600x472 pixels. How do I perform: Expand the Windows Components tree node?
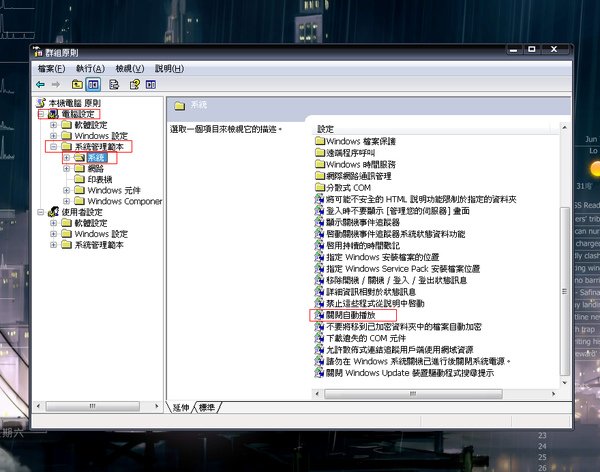click(x=67, y=201)
